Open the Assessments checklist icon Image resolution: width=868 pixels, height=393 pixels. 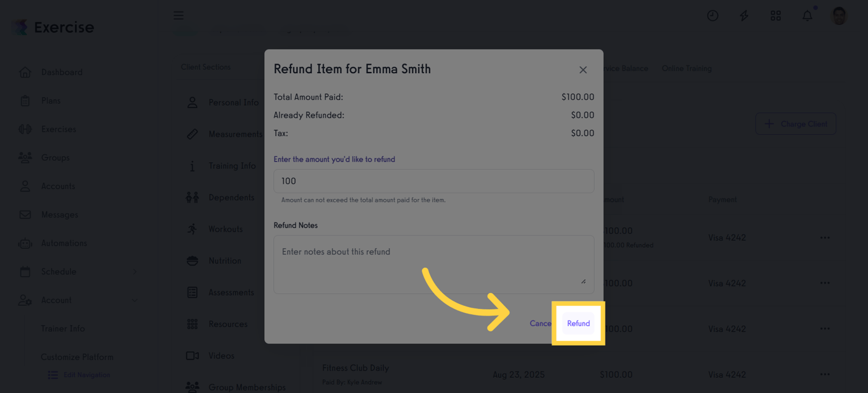193,292
